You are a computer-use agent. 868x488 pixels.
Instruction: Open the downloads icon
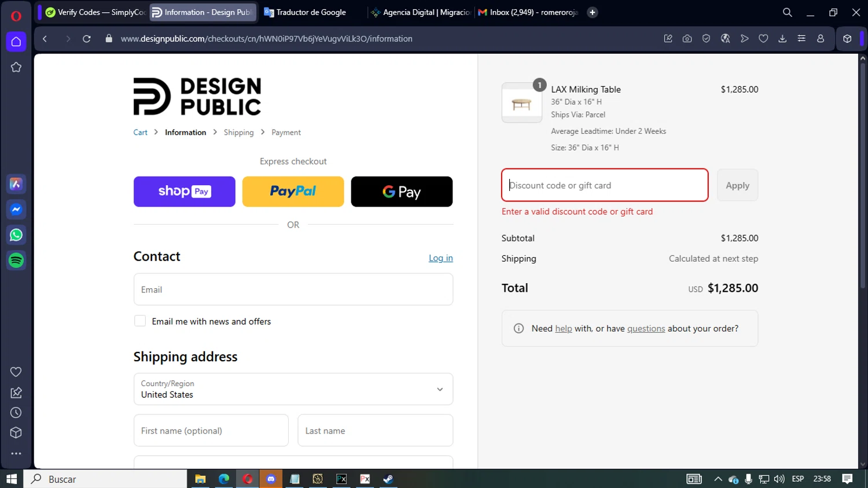782,39
